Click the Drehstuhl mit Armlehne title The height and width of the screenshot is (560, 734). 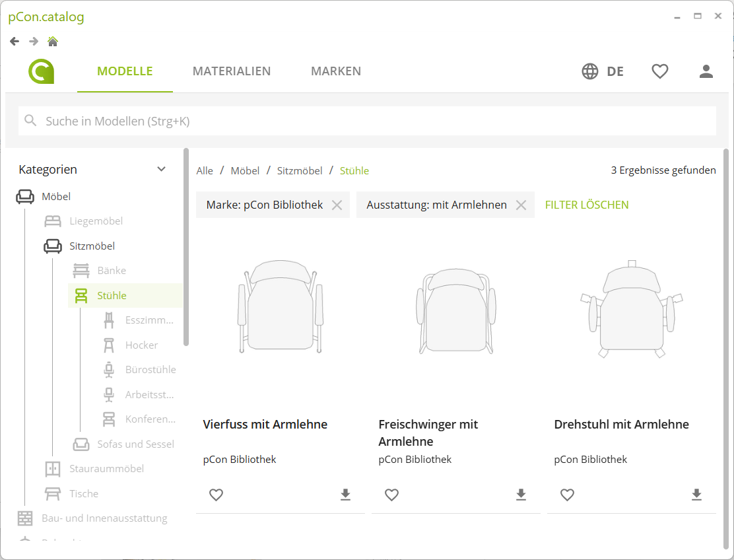[621, 424]
